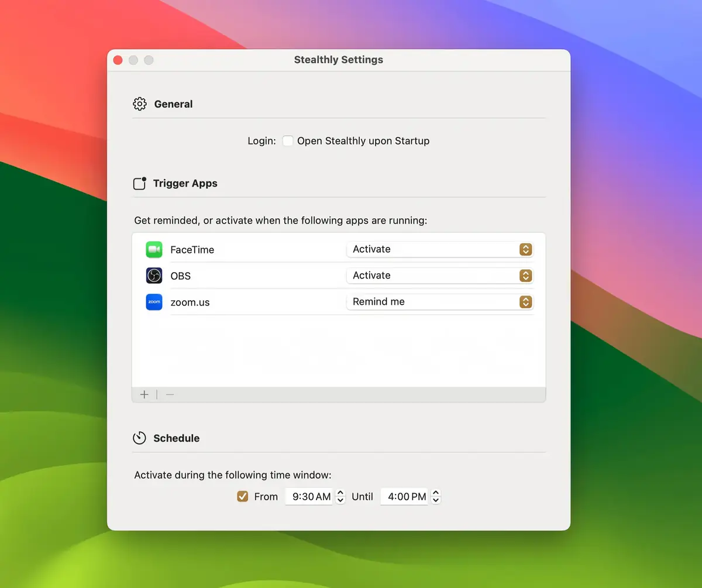The height and width of the screenshot is (588, 702).
Task: Toggle the From schedule checkbox
Action: [242, 496]
